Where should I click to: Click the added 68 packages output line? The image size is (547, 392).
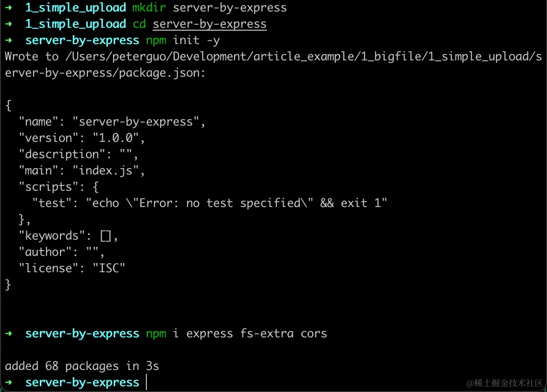(x=82, y=366)
